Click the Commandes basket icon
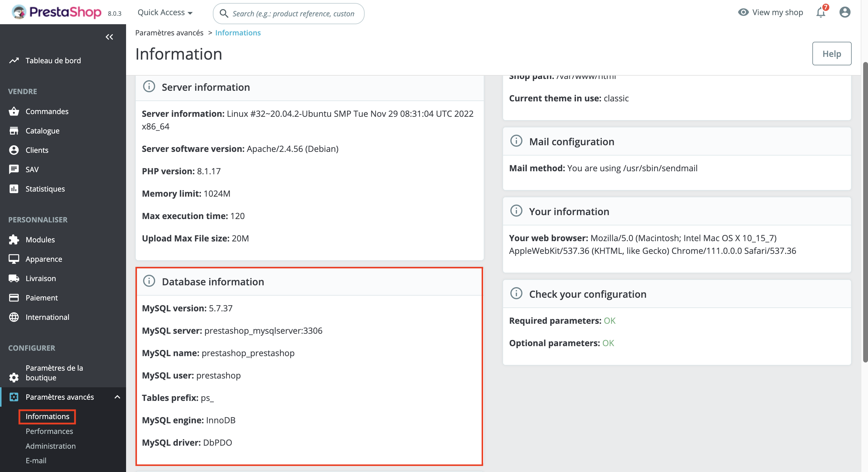 click(14, 111)
